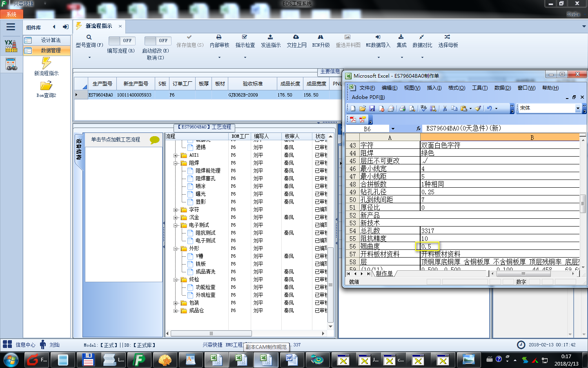
Task: Click the hamburger menu icon
Action: tap(11, 27)
